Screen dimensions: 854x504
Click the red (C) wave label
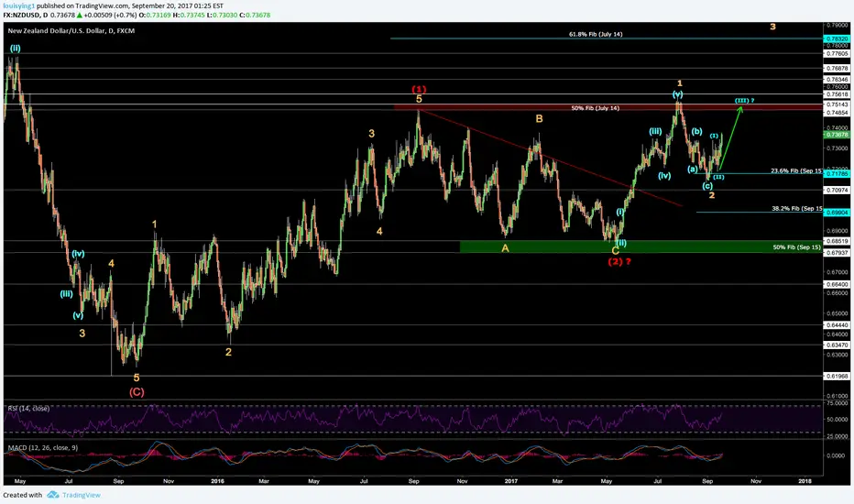(137, 392)
